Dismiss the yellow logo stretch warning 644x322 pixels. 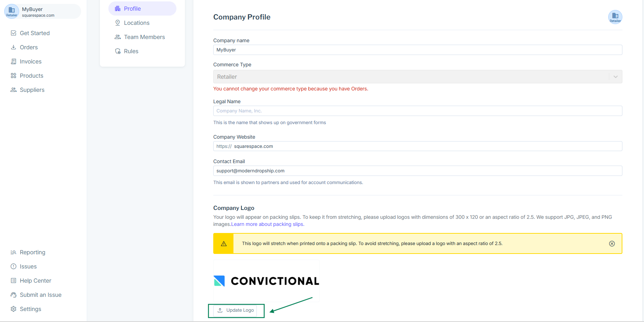pyautogui.click(x=612, y=244)
